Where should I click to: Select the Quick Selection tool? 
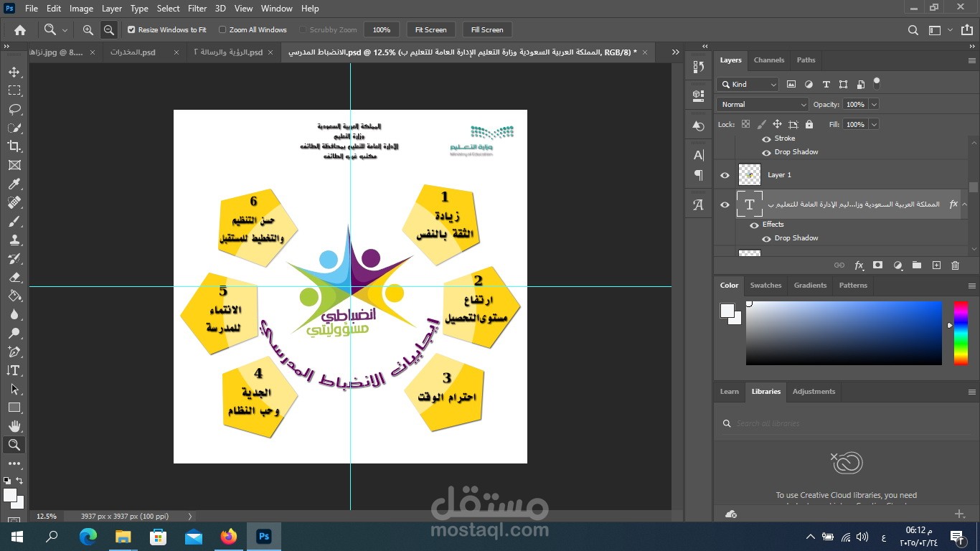click(x=14, y=128)
